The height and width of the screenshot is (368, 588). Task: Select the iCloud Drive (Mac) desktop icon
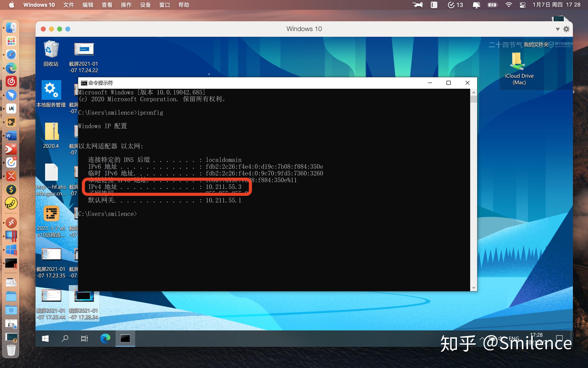(519, 69)
